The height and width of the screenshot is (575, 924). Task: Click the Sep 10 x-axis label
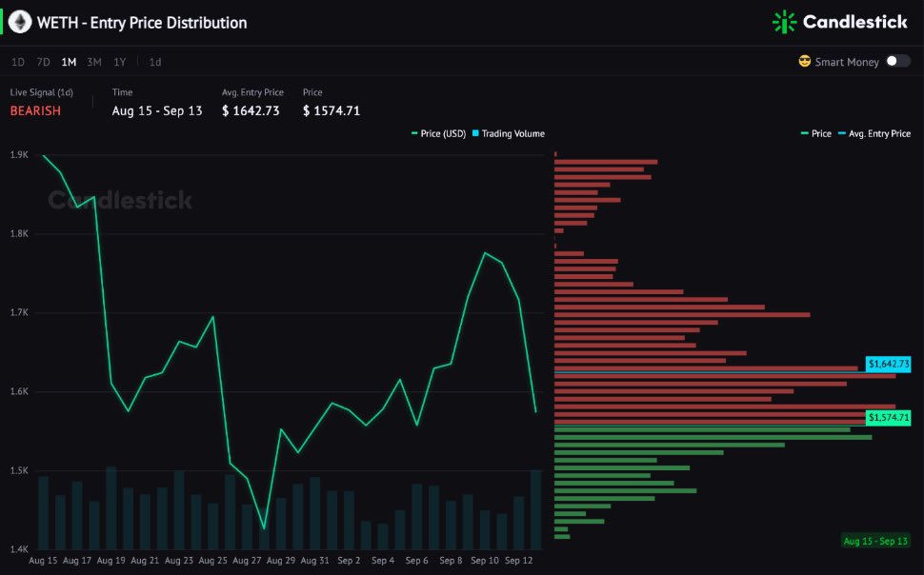tap(485, 561)
